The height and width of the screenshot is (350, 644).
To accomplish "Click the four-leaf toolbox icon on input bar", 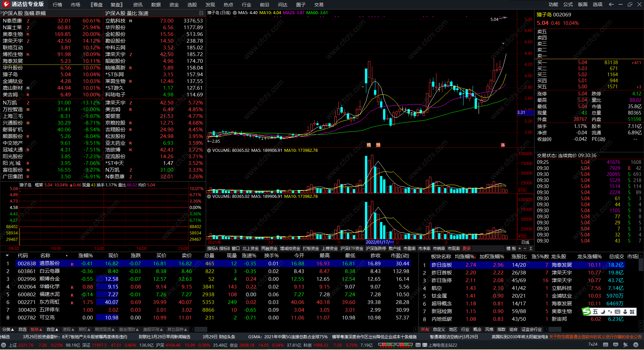I will tap(632, 312).
